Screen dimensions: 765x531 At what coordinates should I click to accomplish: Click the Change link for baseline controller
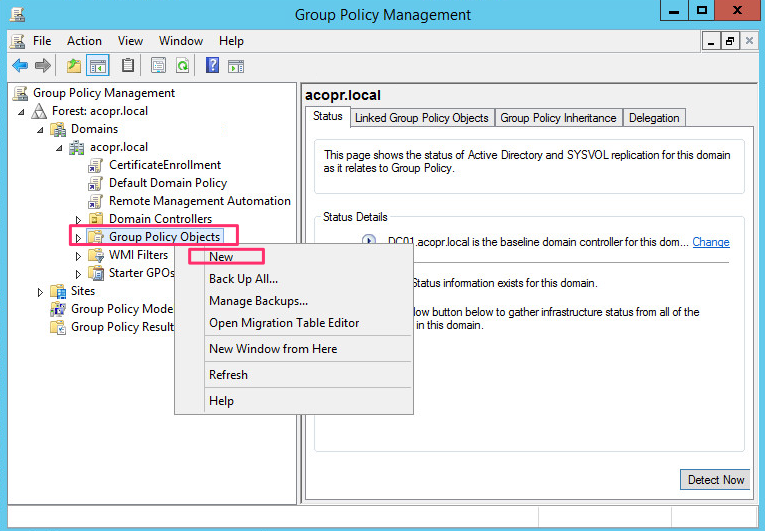click(x=711, y=242)
